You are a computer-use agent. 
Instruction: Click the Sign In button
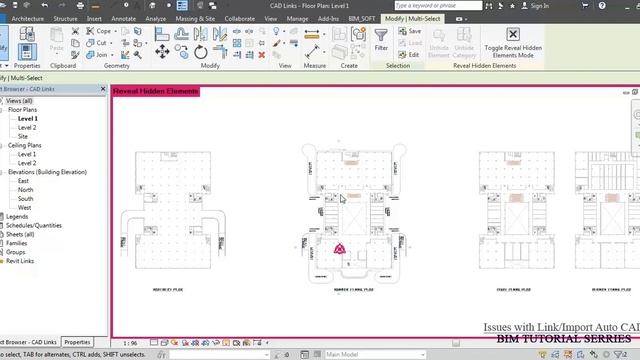coord(535,6)
